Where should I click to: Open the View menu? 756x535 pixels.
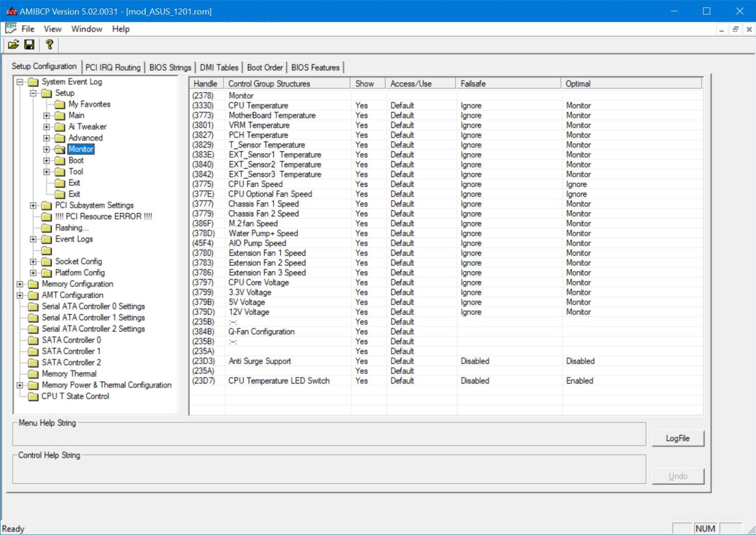(53, 29)
